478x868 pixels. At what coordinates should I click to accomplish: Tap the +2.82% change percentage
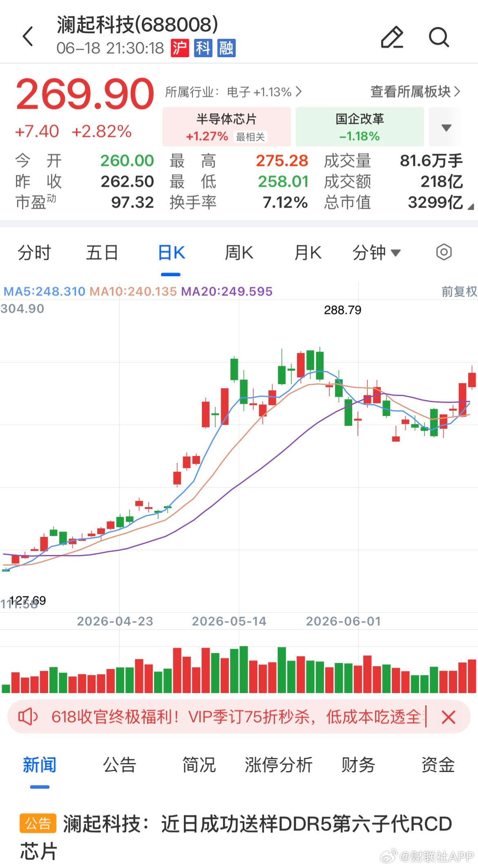(x=101, y=132)
